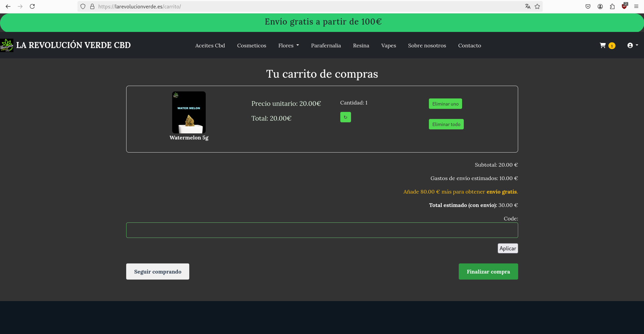Bookmark this page with star icon

[537, 6]
